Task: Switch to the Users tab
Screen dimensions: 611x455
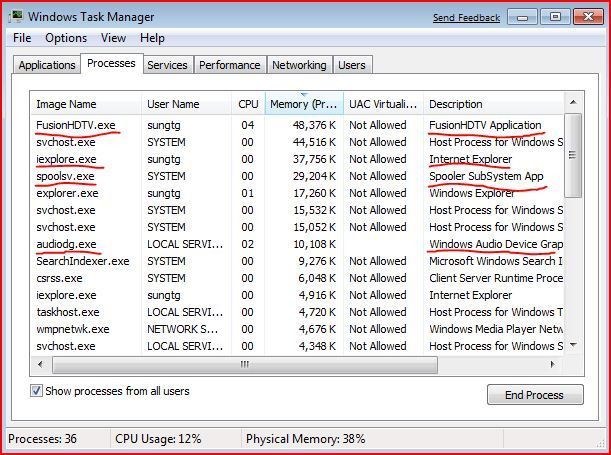Action: pos(352,65)
